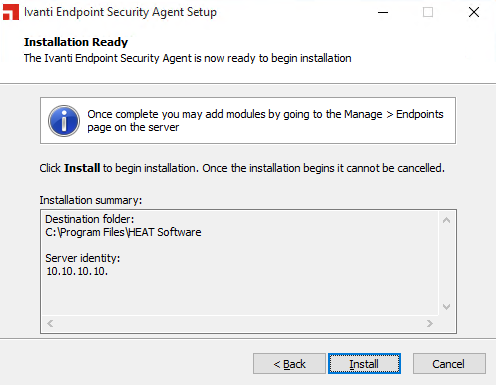496x385 pixels.
Task: Click the horizontal scrollbar track in summary box
Action: coord(240,323)
